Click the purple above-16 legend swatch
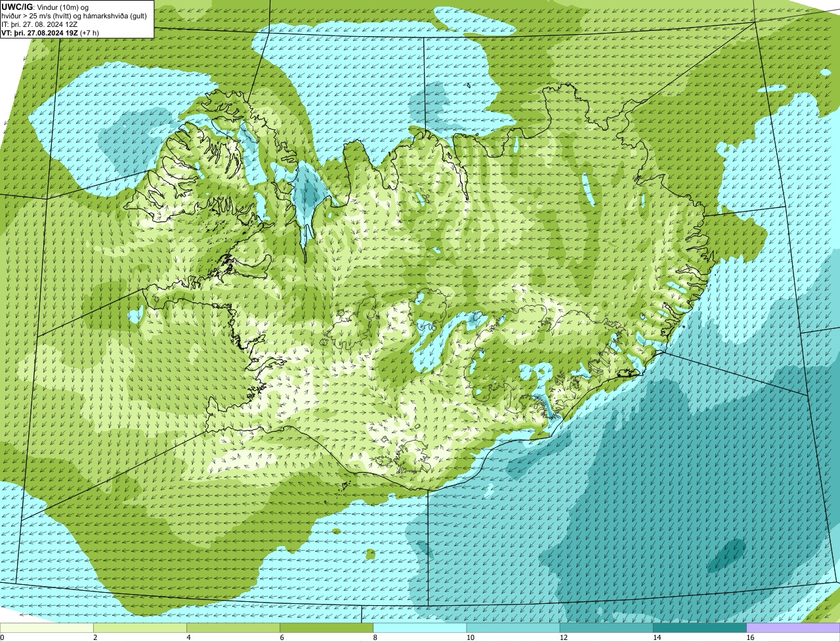The width and height of the screenshot is (840, 642). (793, 628)
